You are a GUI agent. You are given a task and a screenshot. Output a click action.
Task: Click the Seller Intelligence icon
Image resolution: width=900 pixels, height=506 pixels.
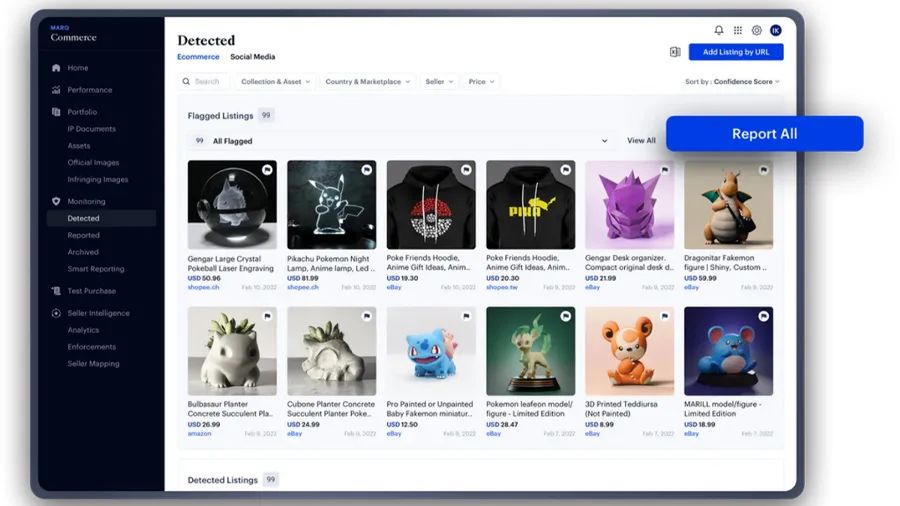pos(56,313)
